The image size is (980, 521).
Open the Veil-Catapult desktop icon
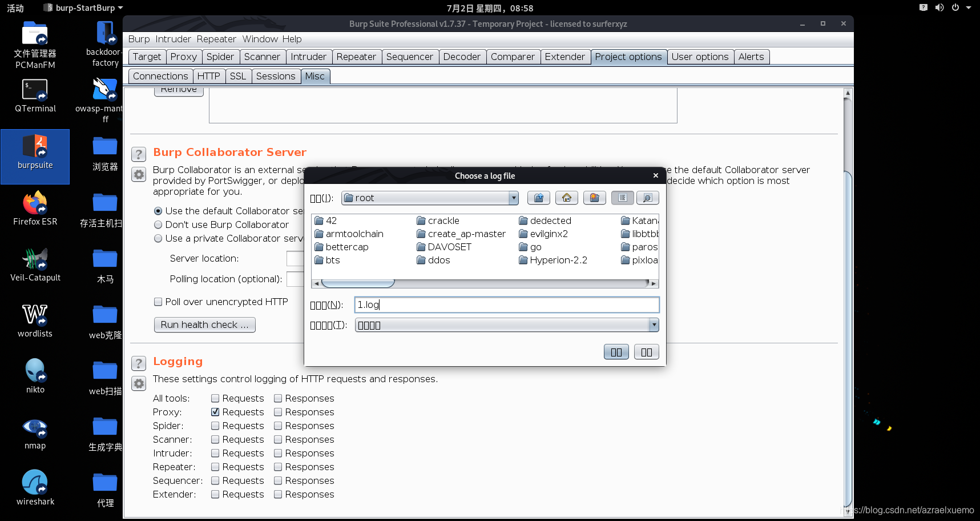35,264
